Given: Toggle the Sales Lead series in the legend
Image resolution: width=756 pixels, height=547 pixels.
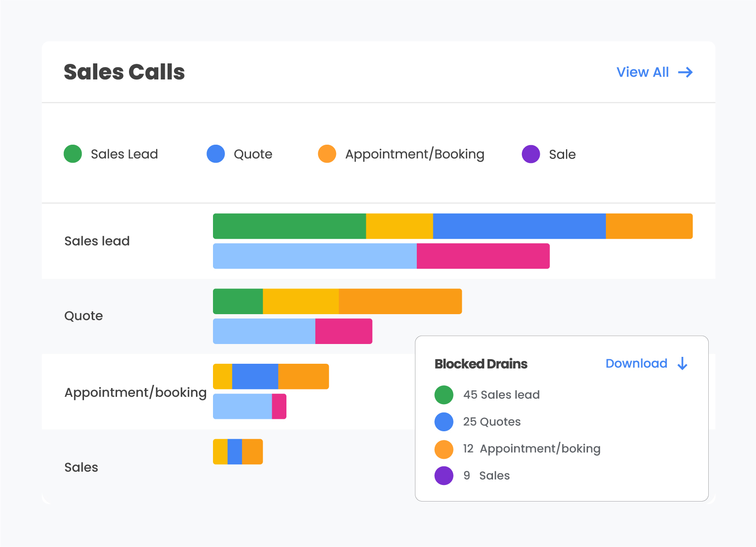Looking at the screenshot, I should coord(111,154).
